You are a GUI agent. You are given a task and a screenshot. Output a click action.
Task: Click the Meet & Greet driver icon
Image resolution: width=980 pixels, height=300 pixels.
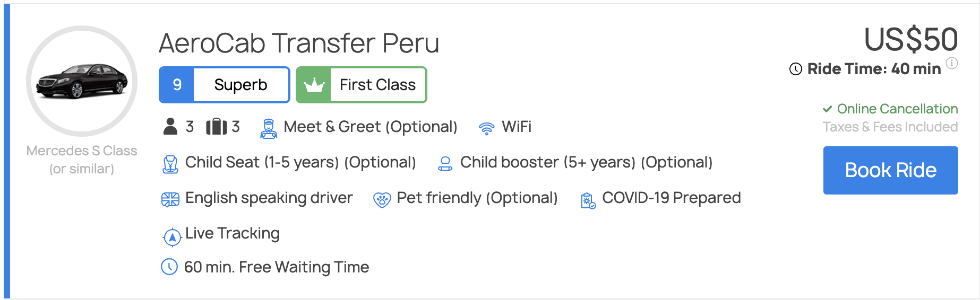click(269, 128)
